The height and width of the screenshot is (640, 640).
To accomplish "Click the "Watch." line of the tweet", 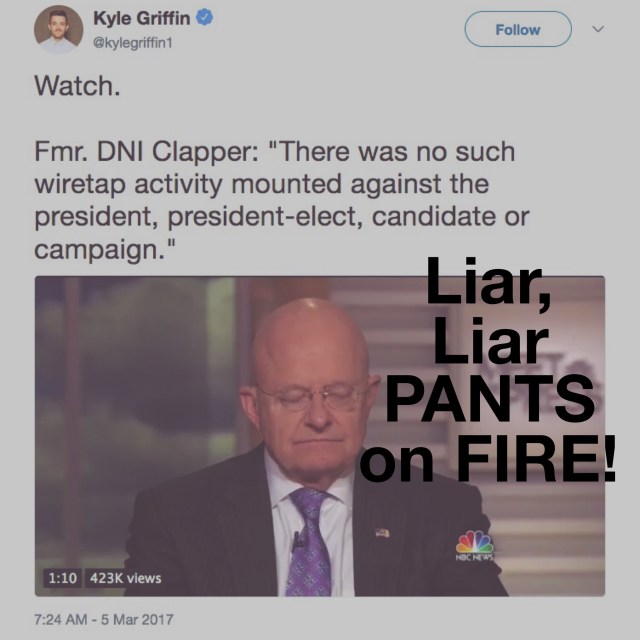I will pos(78,86).
